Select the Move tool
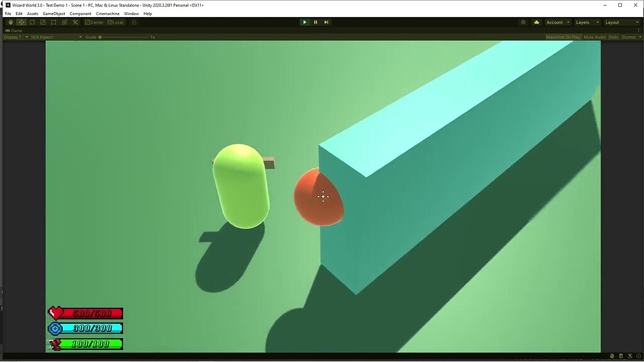644x362 pixels. (21, 22)
